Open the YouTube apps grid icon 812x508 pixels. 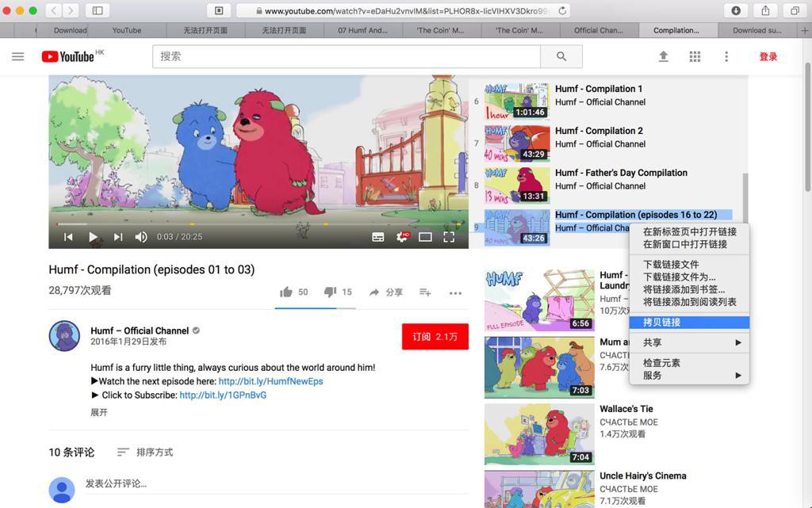[695, 56]
